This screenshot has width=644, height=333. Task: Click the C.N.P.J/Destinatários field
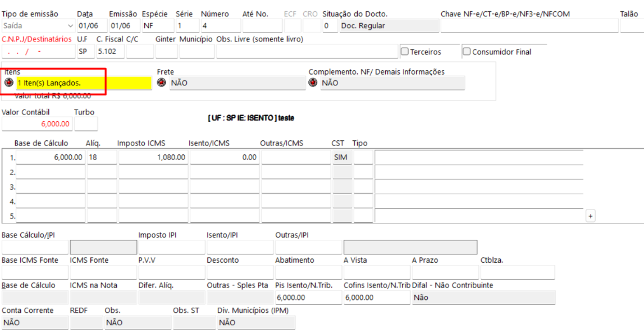tap(38, 52)
